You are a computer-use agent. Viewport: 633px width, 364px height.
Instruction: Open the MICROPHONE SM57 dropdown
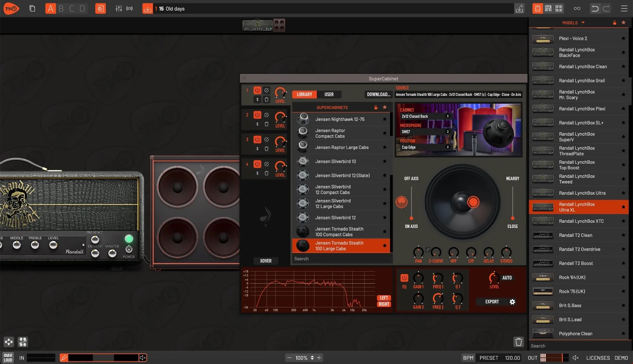coord(425,132)
